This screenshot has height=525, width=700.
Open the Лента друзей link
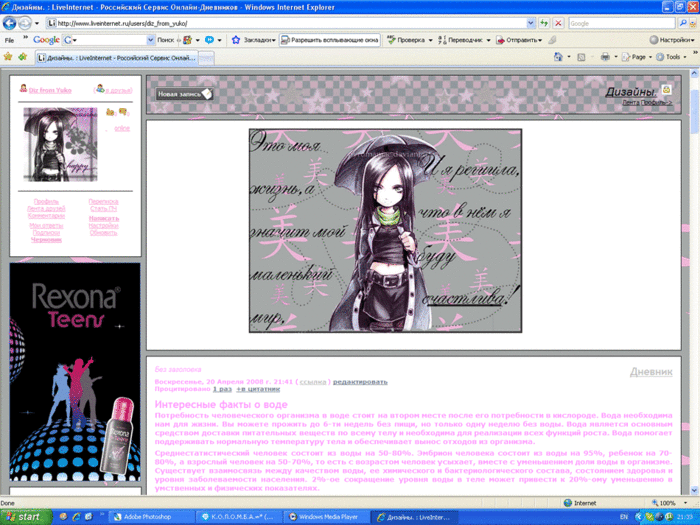[46, 208]
